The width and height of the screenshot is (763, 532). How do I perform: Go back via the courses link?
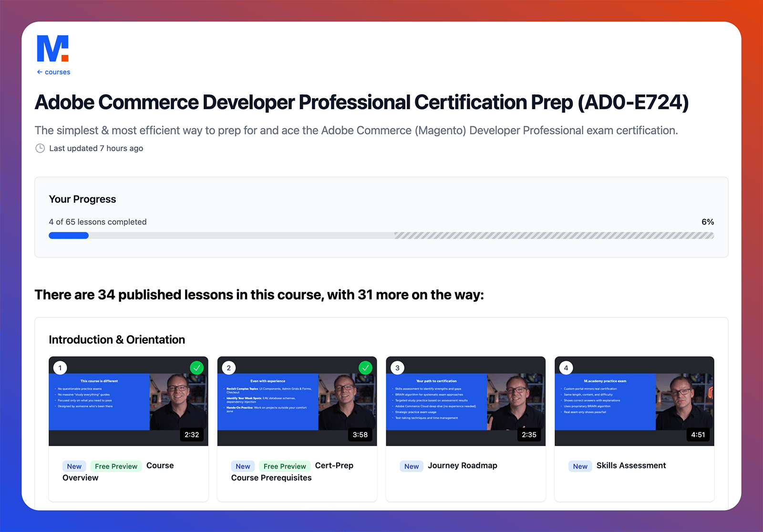[53, 72]
